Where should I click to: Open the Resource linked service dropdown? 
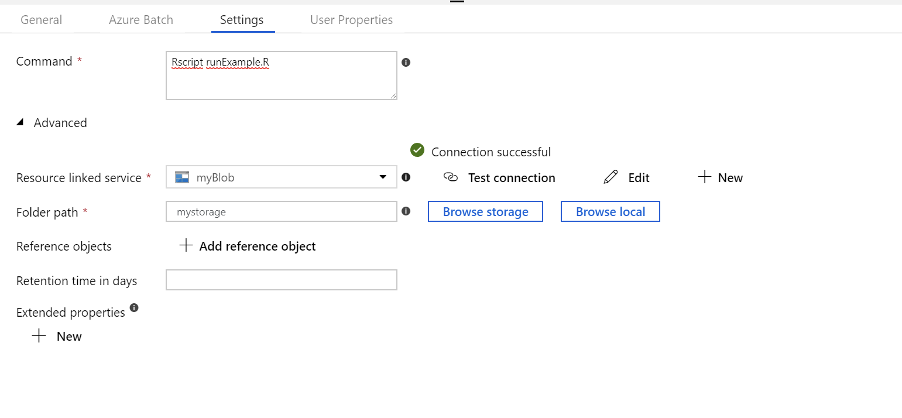pyautogui.click(x=281, y=177)
